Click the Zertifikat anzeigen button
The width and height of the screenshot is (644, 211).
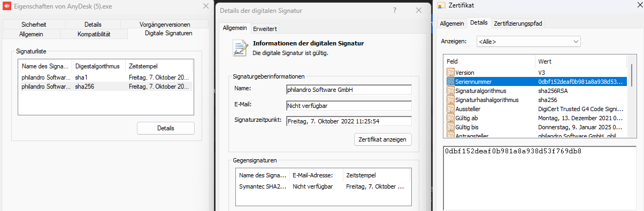(383, 140)
